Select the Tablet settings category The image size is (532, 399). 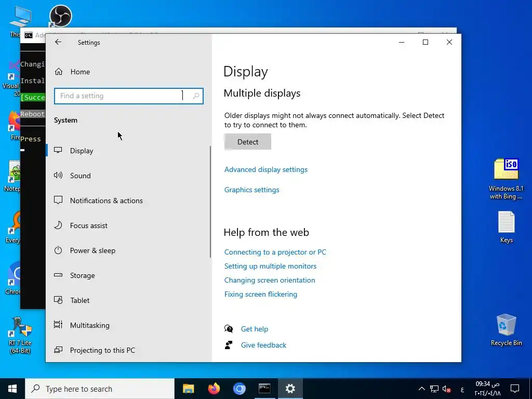[79, 300]
